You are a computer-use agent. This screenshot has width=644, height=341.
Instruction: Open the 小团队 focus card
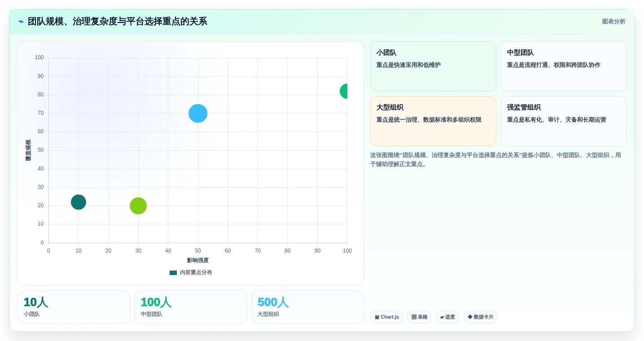point(433,66)
